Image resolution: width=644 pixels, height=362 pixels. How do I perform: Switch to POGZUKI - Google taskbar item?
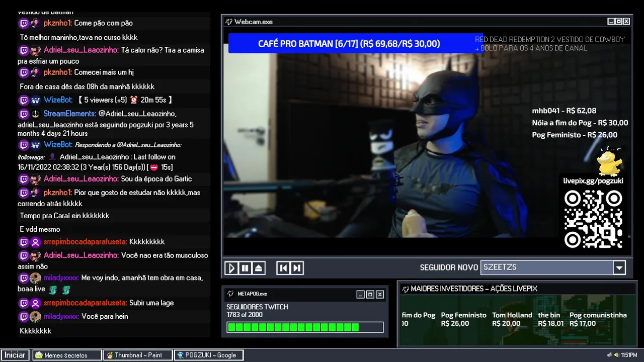[x=209, y=355]
